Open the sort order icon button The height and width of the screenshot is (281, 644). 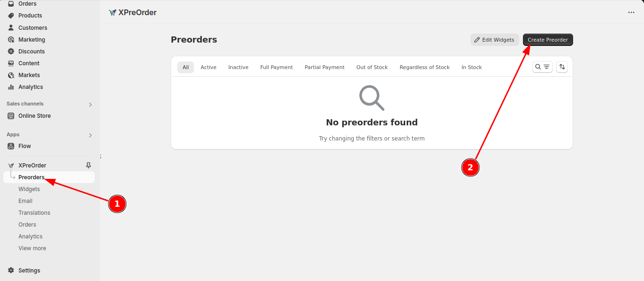point(562,67)
